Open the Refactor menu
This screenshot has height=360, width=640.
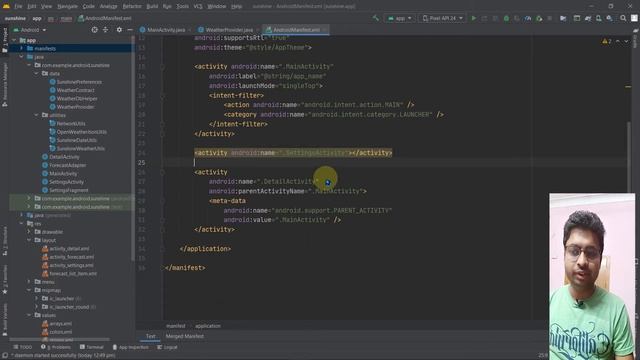[x=132, y=7]
